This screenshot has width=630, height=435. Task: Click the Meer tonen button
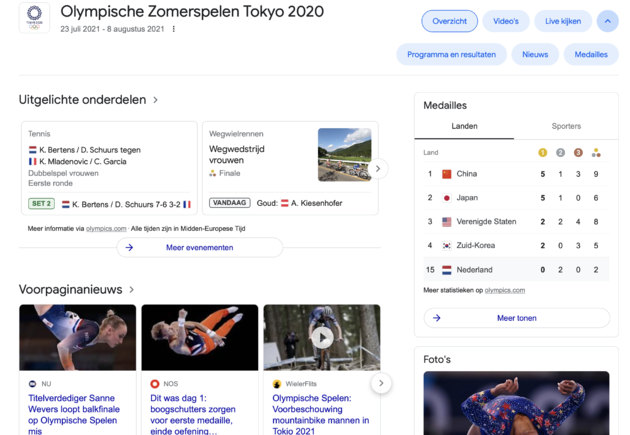[517, 318]
